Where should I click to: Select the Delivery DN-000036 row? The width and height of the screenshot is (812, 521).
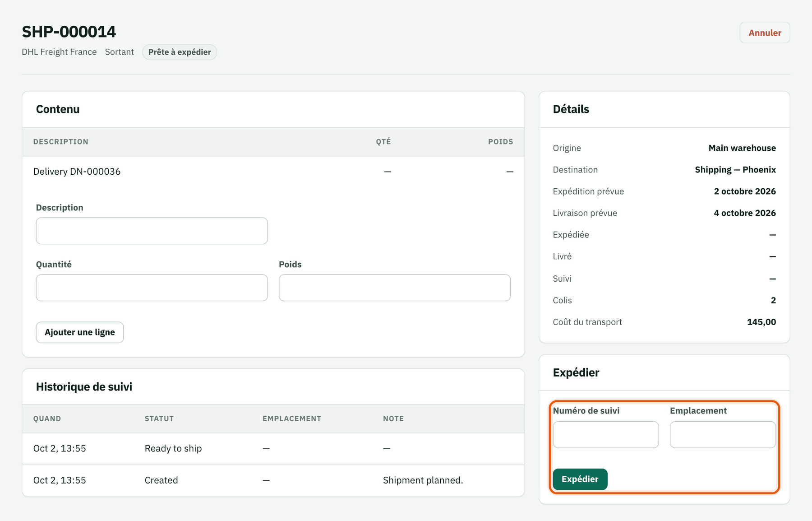tap(273, 172)
